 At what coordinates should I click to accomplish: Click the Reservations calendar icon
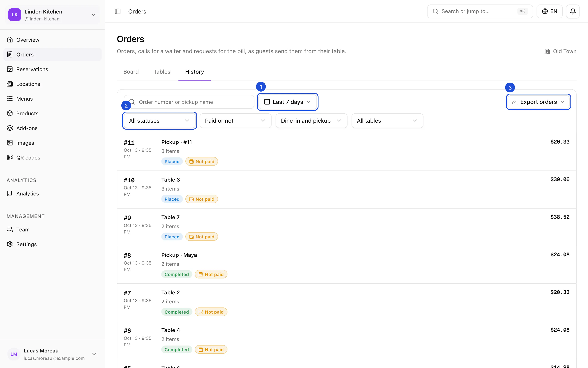click(x=10, y=69)
